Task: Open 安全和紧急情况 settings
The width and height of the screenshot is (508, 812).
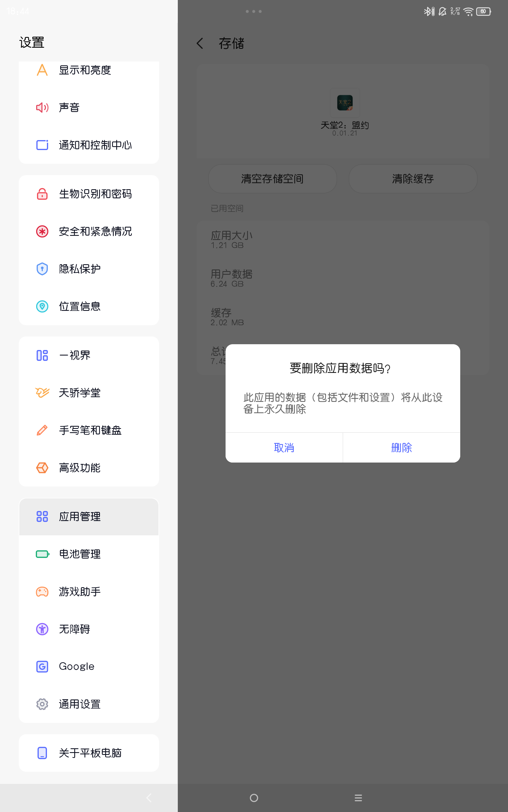Action: click(89, 231)
